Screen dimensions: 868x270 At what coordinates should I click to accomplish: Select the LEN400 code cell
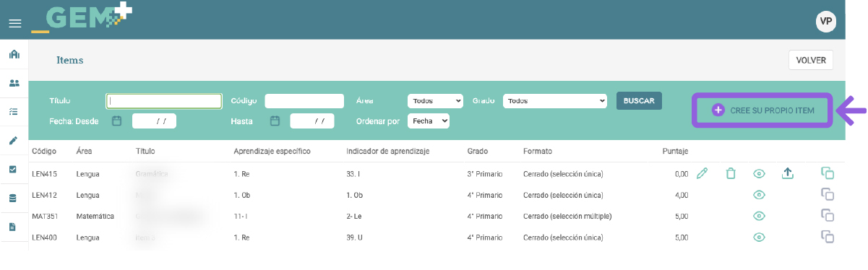tap(45, 237)
